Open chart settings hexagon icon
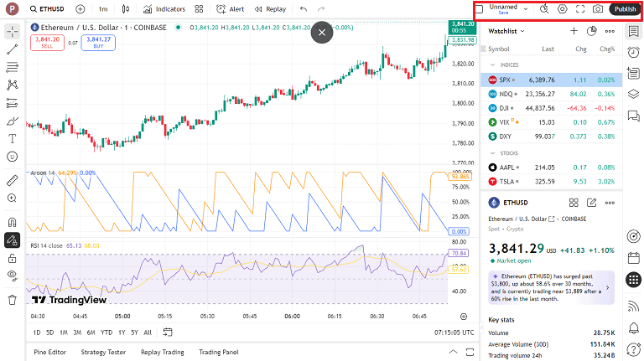The height and width of the screenshot is (361, 644). 563,9
